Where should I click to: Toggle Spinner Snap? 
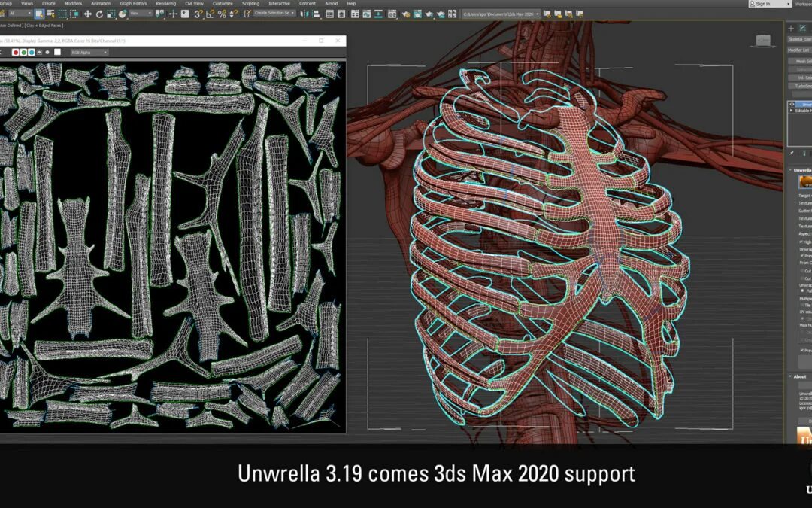(234, 14)
